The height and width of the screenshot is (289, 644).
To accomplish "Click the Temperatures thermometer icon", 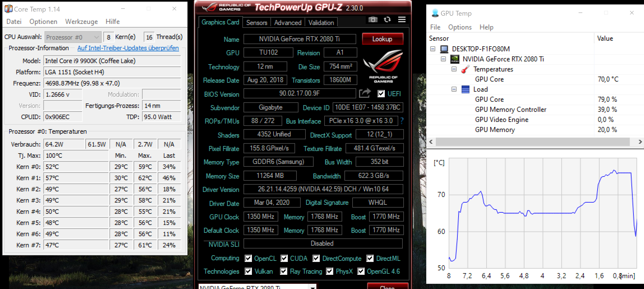I will point(465,69).
